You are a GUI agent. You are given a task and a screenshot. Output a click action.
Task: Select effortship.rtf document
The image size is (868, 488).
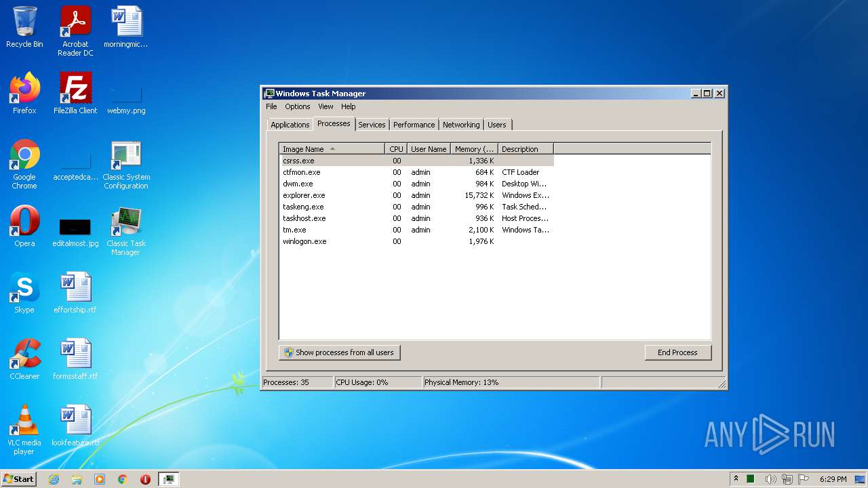[x=75, y=293]
